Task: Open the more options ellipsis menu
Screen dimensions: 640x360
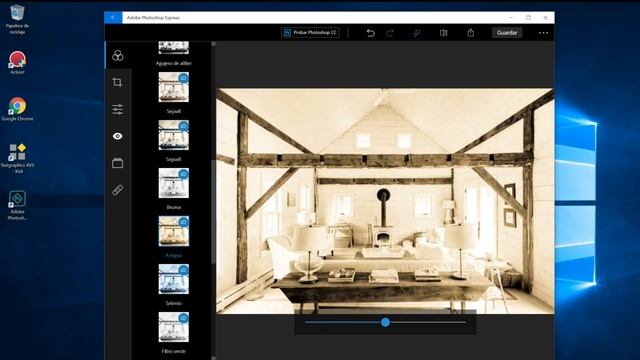Action: pos(543,33)
